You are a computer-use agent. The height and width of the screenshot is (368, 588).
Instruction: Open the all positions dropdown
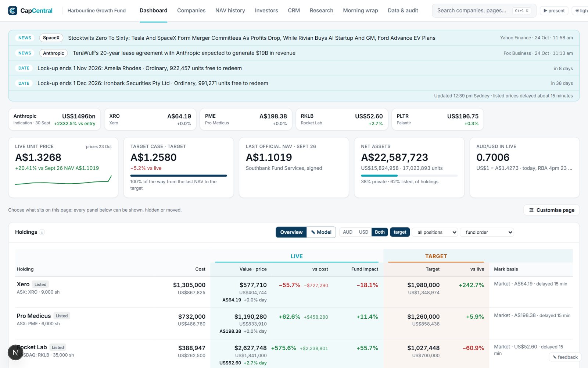(x=435, y=232)
